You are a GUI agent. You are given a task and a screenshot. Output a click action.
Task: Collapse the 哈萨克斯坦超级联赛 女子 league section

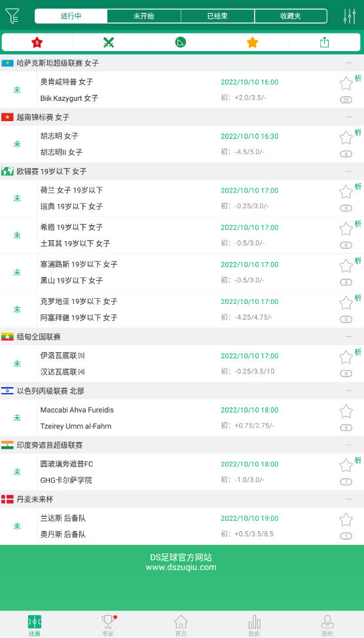(348, 63)
